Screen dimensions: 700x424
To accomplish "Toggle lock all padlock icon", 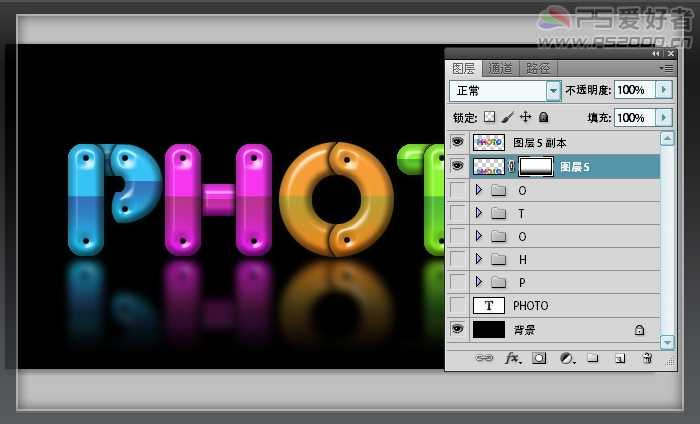I will [543, 117].
